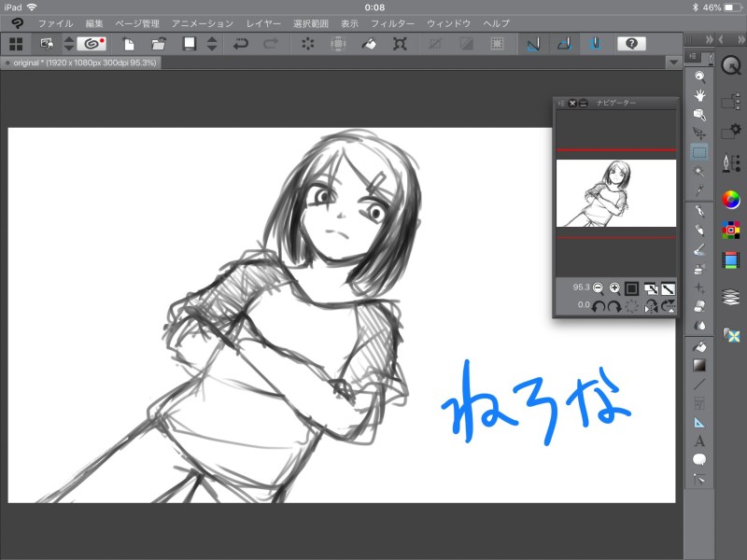Open the Layers palette stack icon

point(731,297)
